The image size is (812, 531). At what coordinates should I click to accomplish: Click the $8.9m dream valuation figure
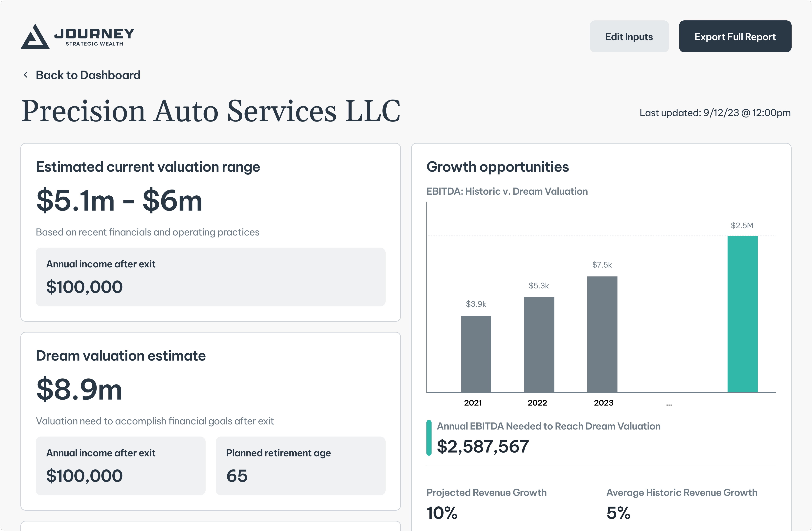[x=79, y=390]
